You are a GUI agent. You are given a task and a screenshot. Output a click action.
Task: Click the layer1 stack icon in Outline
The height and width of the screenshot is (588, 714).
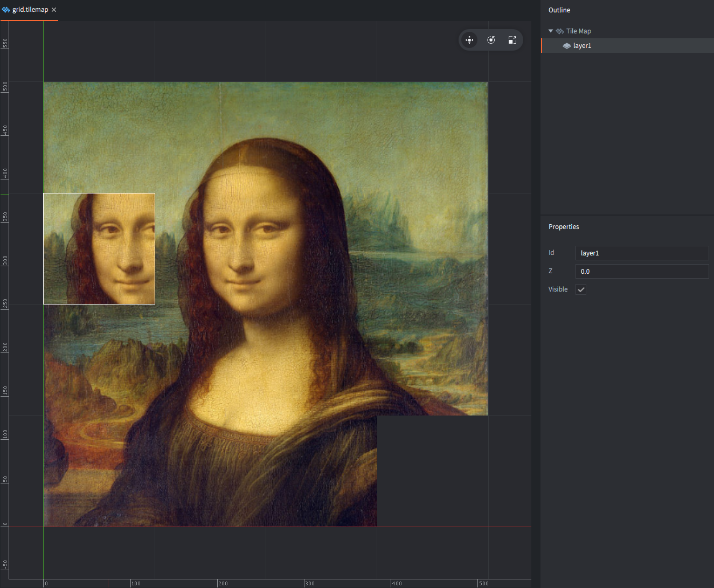(567, 46)
